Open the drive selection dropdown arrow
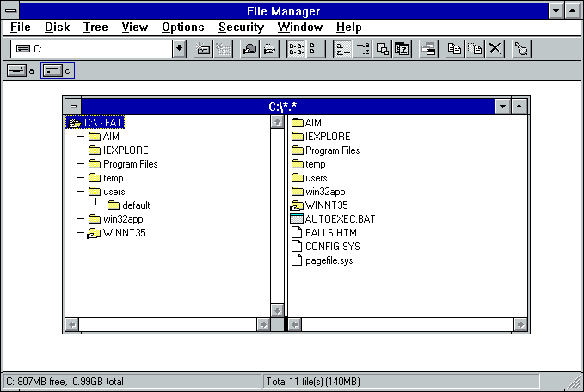 pos(179,49)
